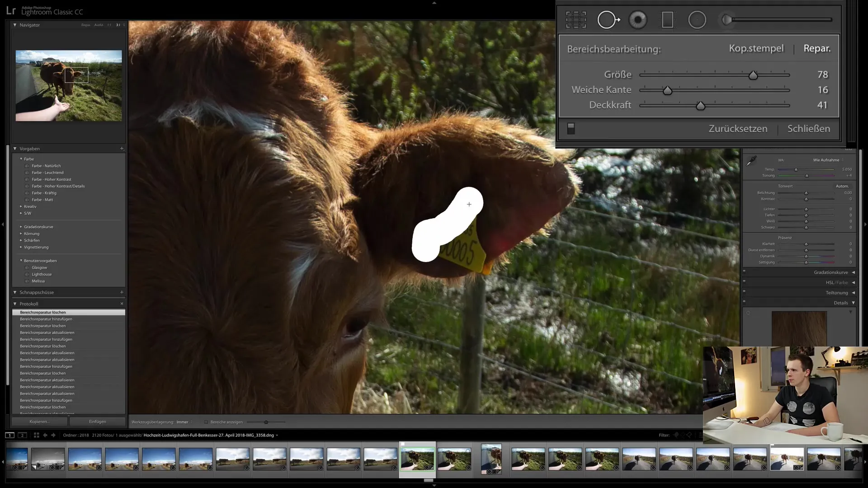Select the highlighted green-bordered filmstrip thumbnail
The height and width of the screenshot is (488, 868).
tap(417, 459)
